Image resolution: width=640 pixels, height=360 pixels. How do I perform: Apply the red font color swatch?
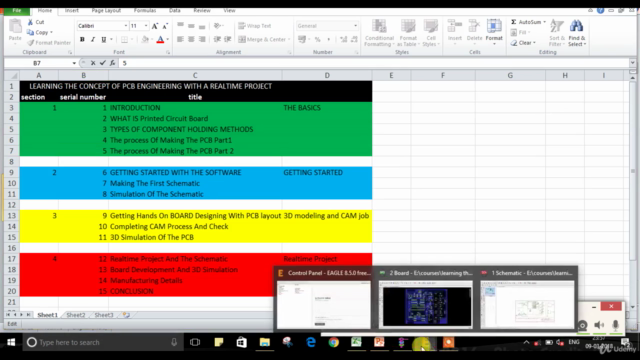[160, 40]
